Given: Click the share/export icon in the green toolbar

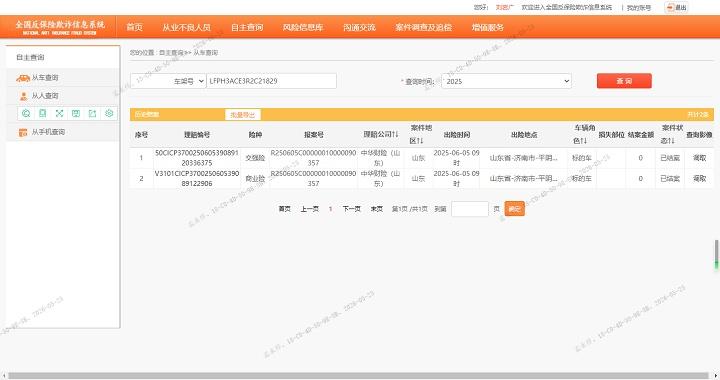Looking at the screenshot, I should click(92, 113).
